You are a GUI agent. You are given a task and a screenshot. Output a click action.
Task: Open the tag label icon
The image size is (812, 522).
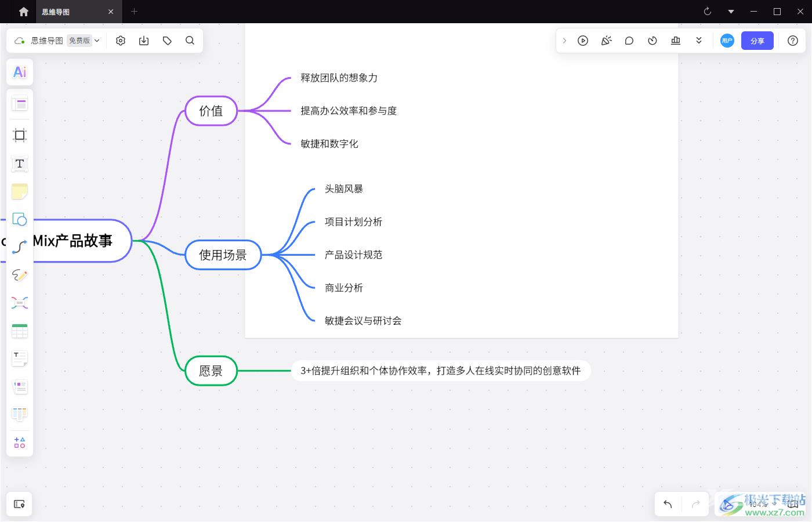(167, 41)
